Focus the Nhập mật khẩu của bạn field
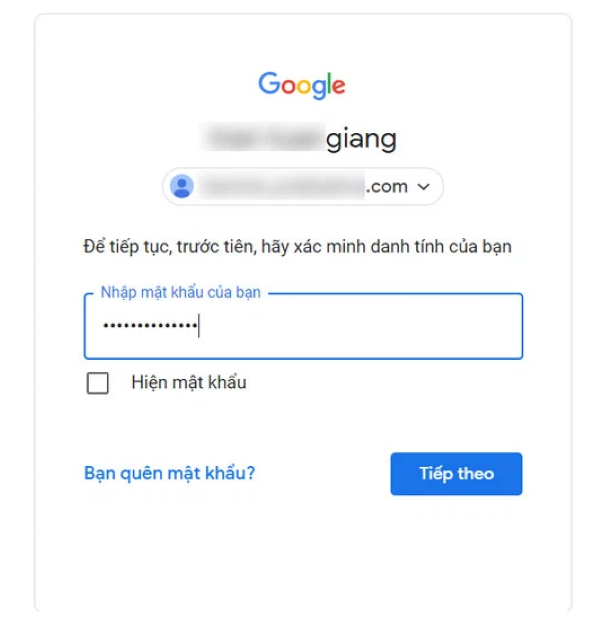Viewport: 600px width, 632px height. tap(303, 326)
